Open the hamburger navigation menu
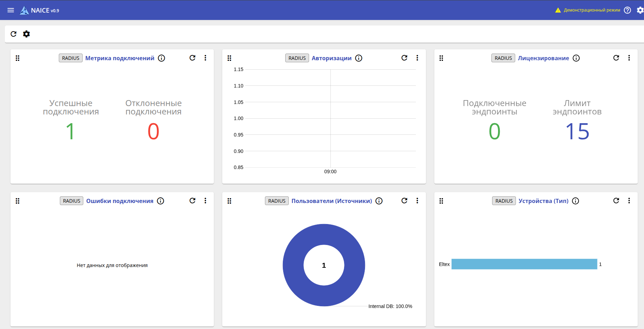644x329 pixels. (11, 10)
